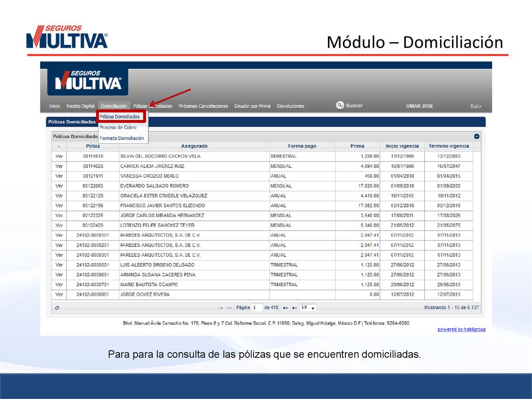The width and height of the screenshot is (532, 399).
Task: Select MARIO BAUTISTA OCAMPO cell
Action: click(x=194, y=284)
